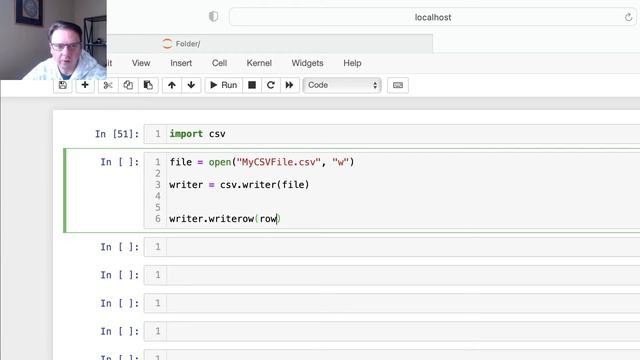Select the third empty code cell

coord(392,303)
